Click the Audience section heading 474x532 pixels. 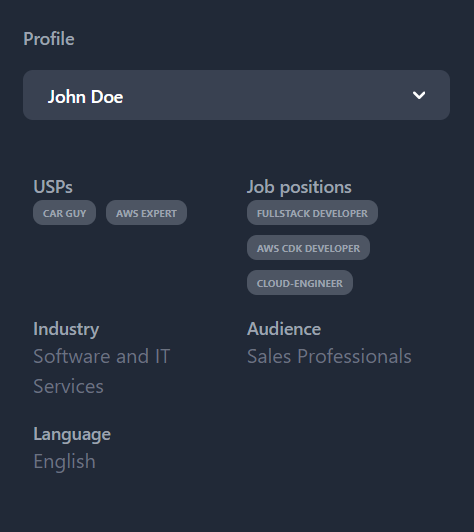click(x=284, y=329)
